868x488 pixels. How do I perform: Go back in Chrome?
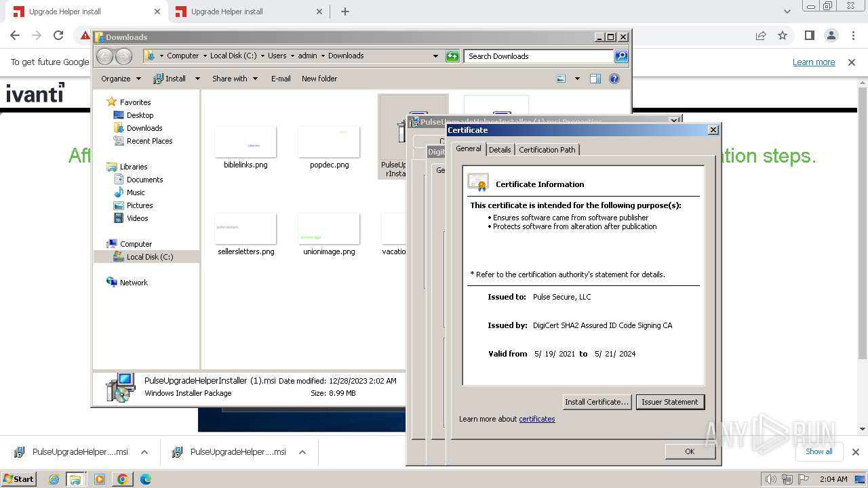(x=15, y=35)
